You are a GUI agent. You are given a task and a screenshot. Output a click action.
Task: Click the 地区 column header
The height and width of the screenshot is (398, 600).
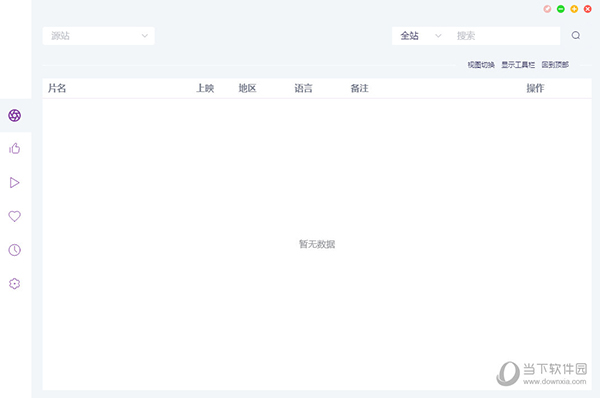click(247, 88)
